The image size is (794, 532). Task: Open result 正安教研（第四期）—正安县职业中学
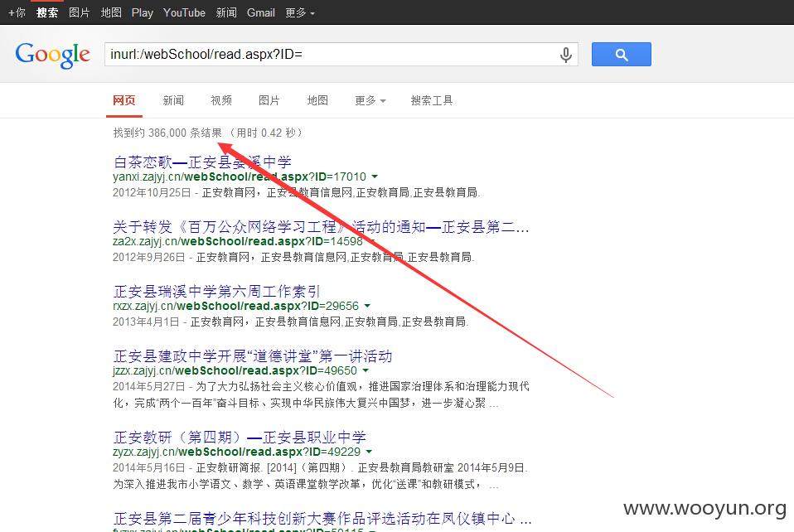pos(240,437)
